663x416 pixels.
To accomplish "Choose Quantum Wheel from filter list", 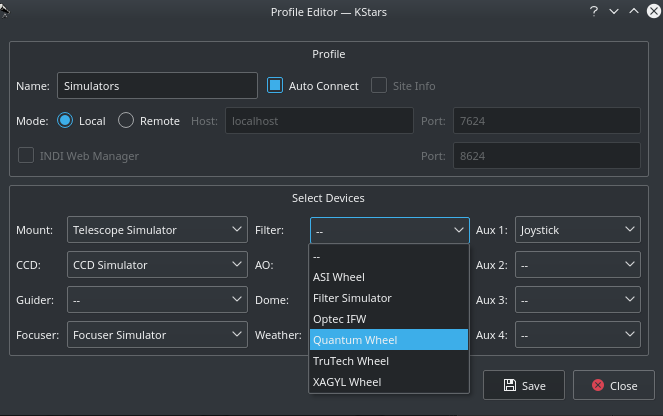I will click(x=389, y=340).
